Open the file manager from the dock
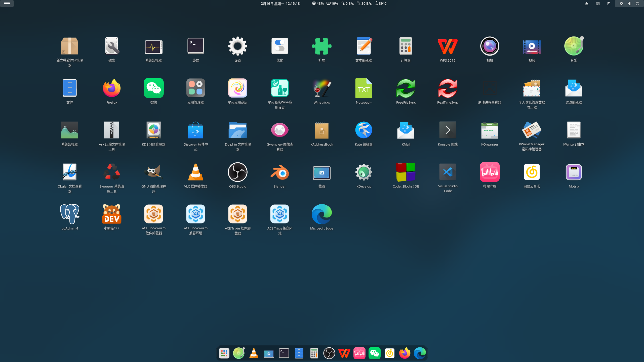The height and width of the screenshot is (362, 644). (x=299, y=353)
